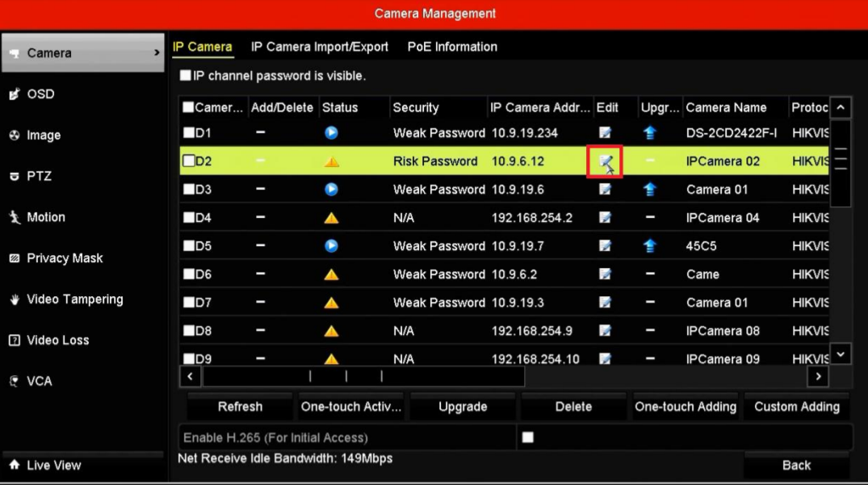Tick the D5 row checkbox

[189, 245]
